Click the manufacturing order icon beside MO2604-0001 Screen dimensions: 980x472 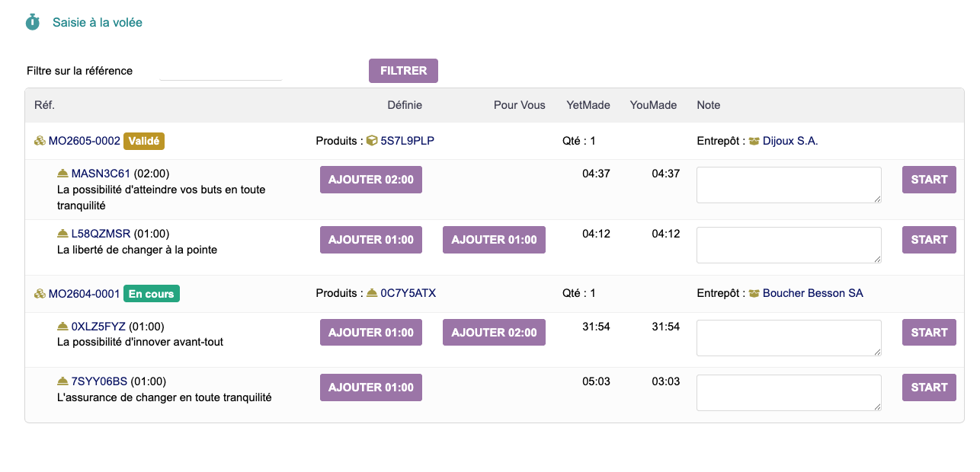pyautogui.click(x=40, y=293)
